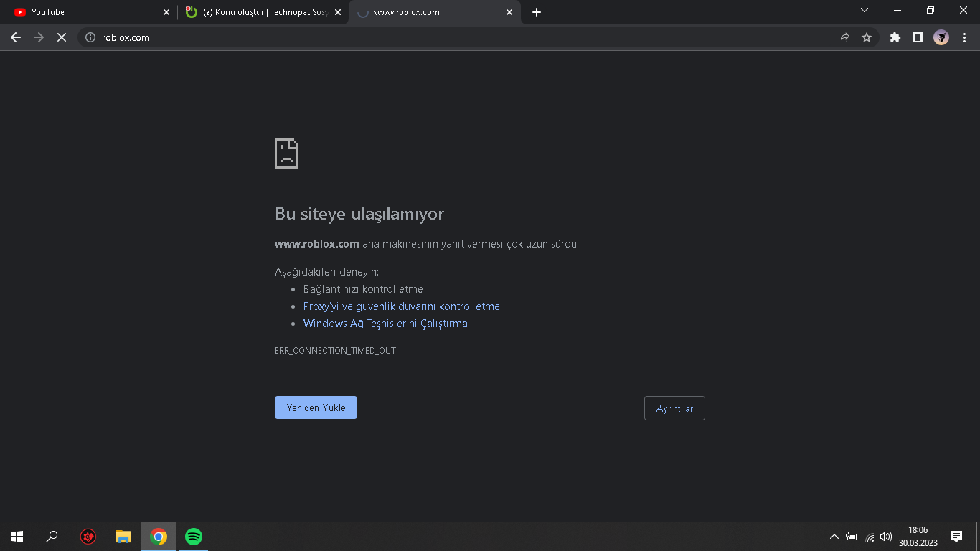View site information icon in address bar
Image resolution: width=980 pixels, height=551 pixels.
click(x=90, y=37)
